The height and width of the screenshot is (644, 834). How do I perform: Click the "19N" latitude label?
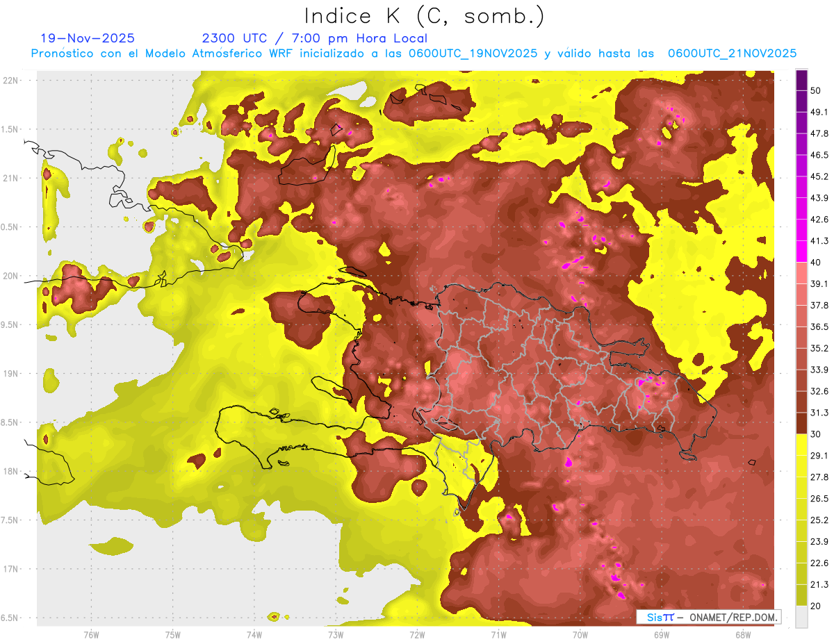pyautogui.click(x=10, y=373)
